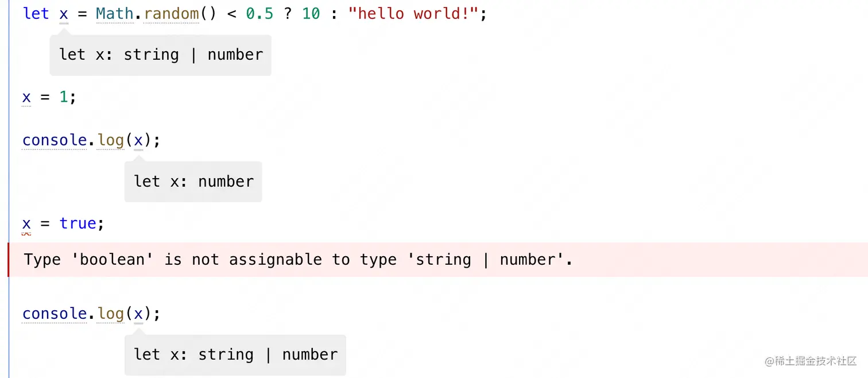Click variable x in the "x = 1;" line
868x378 pixels.
pyautogui.click(x=26, y=97)
